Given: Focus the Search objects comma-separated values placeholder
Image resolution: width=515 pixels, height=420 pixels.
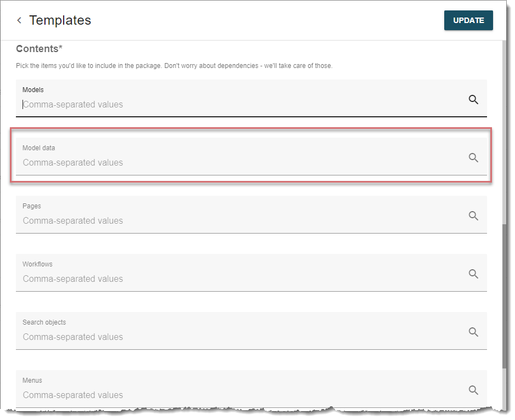Looking at the screenshot, I should coord(73,337).
